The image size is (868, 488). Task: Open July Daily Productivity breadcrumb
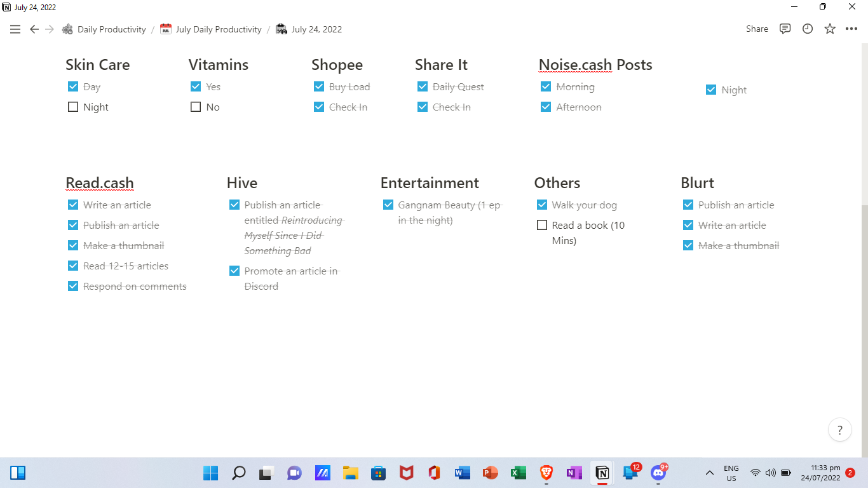click(x=210, y=29)
